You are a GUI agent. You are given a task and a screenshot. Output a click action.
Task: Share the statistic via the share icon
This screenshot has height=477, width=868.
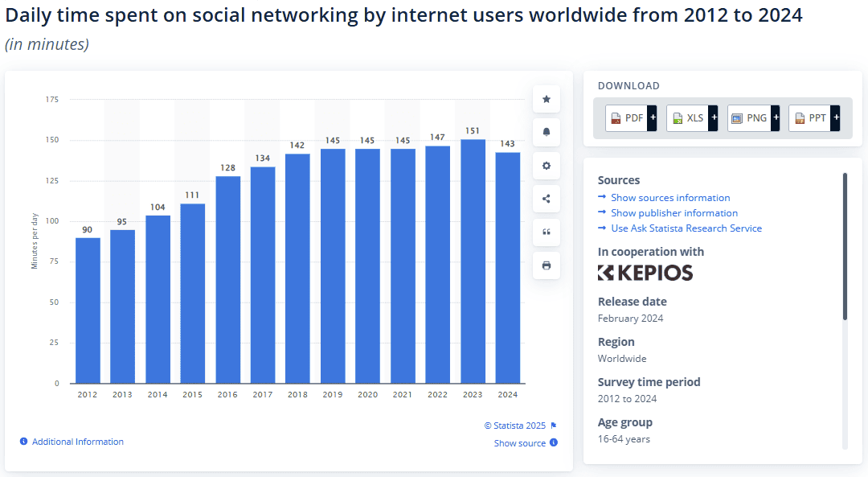tap(546, 199)
